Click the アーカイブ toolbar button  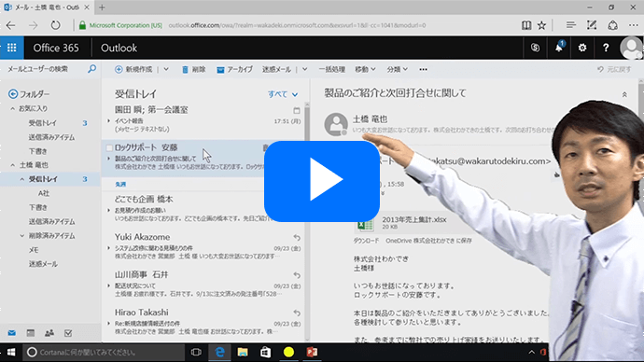coord(234,69)
